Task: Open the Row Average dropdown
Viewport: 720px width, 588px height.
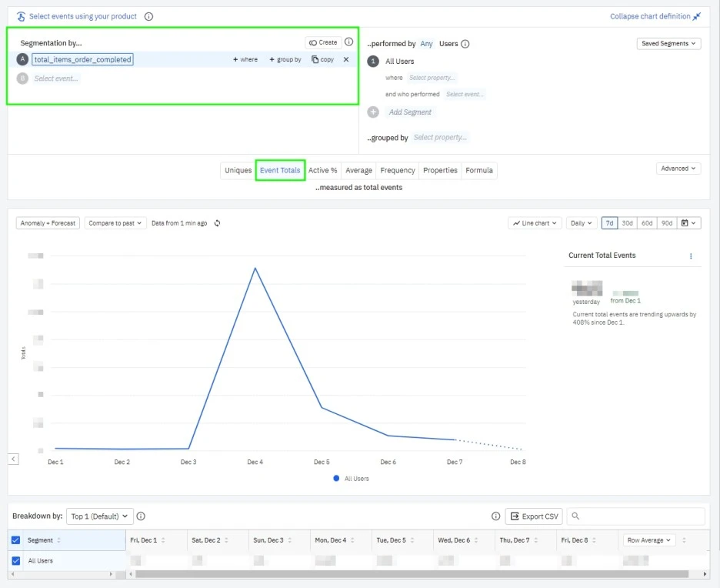Action: [x=648, y=540]
